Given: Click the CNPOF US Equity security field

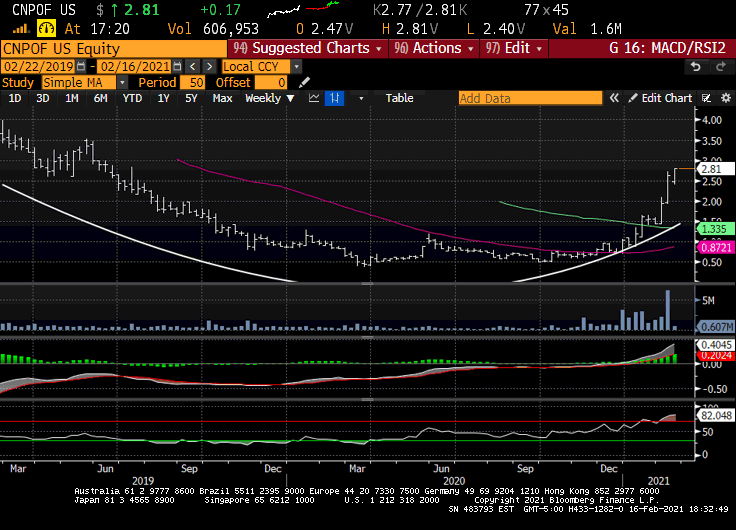Looking at the screenshot, I should (114, 48).
